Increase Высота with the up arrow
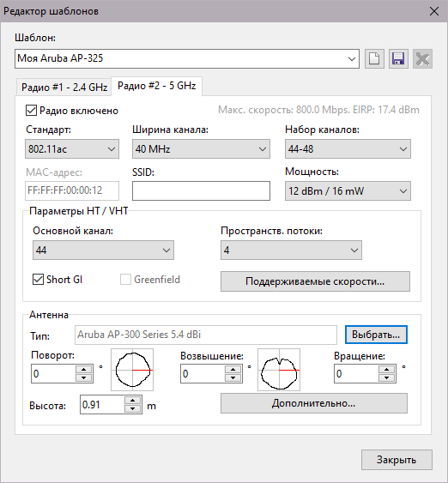 pos(133,400)
